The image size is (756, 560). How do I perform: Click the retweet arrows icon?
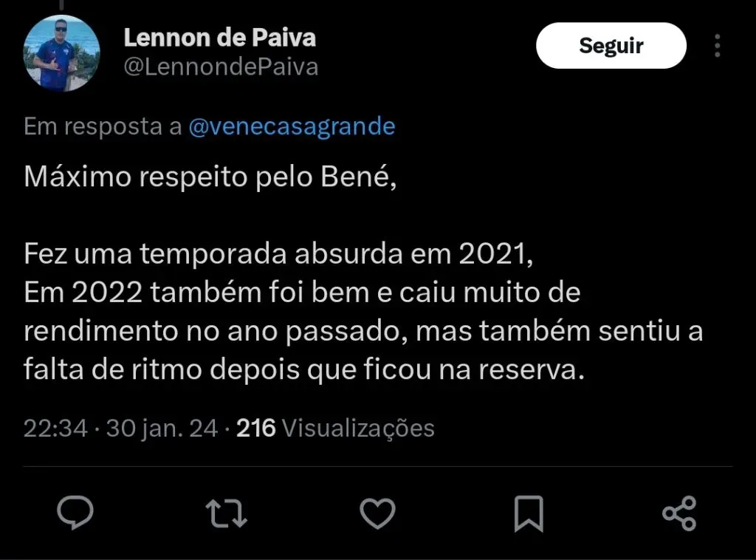pos(227,513)
